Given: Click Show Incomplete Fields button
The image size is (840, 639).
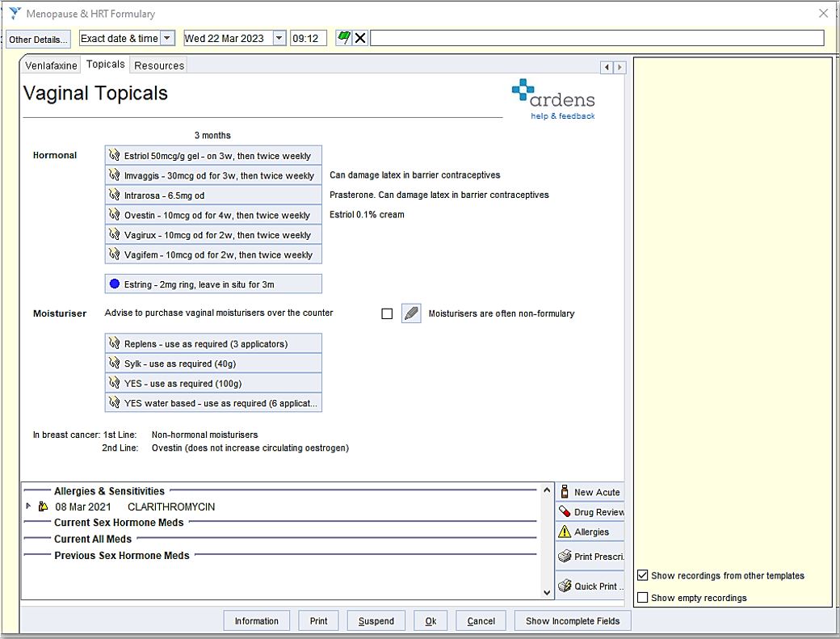Looking at the screenshot, I should tap(573, 620).
